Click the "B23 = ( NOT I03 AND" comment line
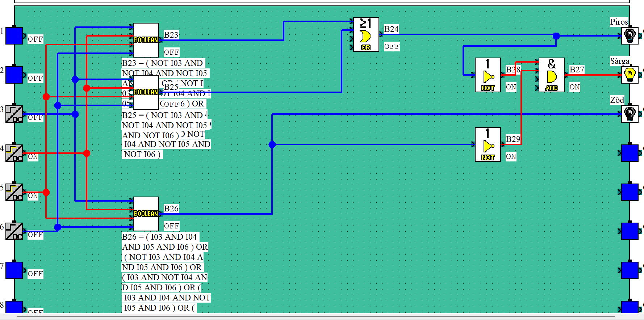The image size is (644, 320). click(163, 63)
